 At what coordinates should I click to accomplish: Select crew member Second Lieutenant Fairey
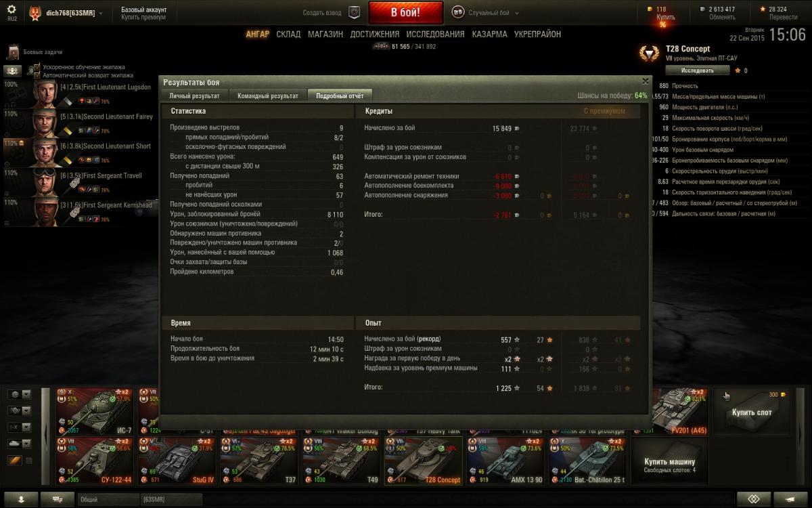[79, 123]
